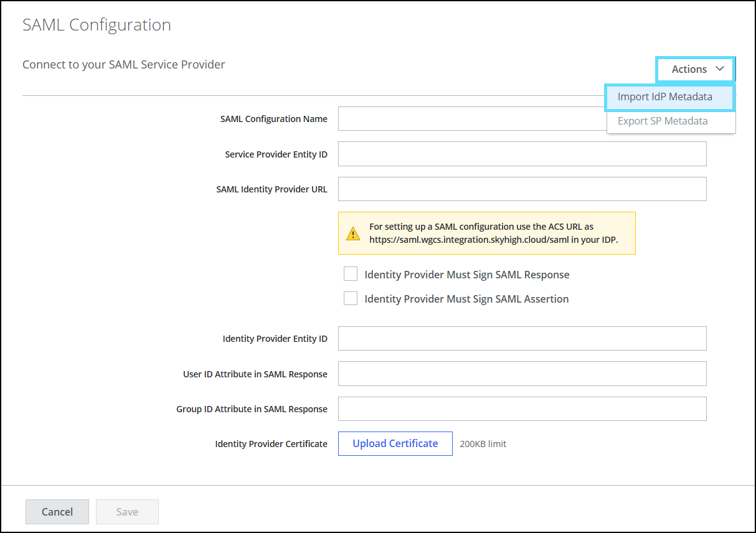Click the SAML Configuration page heading
The height and width of the screenshot is (533, 756).
97,25
